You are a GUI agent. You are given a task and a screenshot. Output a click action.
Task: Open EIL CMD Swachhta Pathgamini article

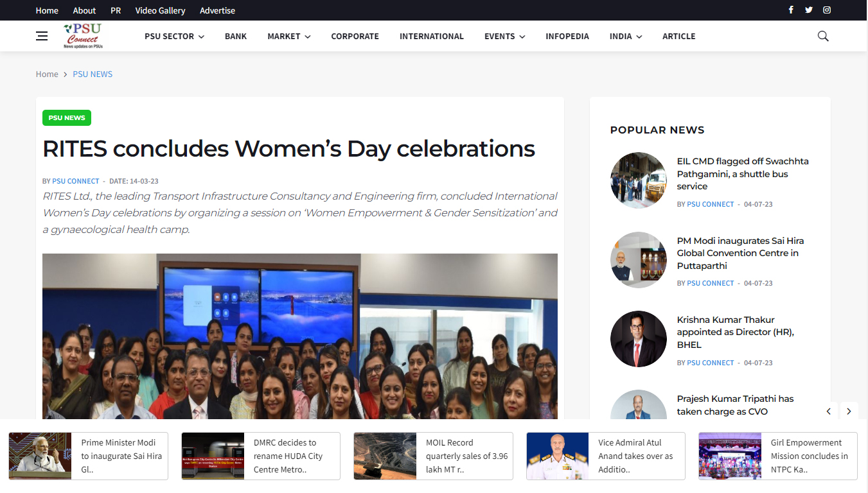point(743,174)
